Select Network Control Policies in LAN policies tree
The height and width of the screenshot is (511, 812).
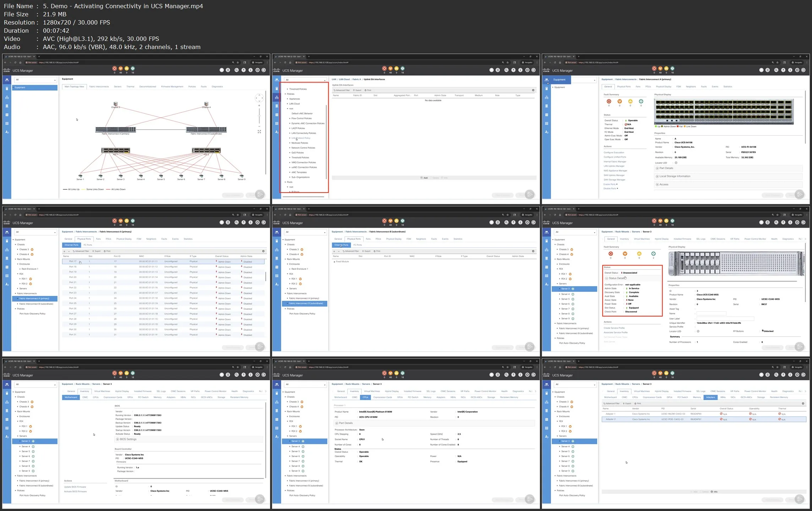tap(303, 148)
